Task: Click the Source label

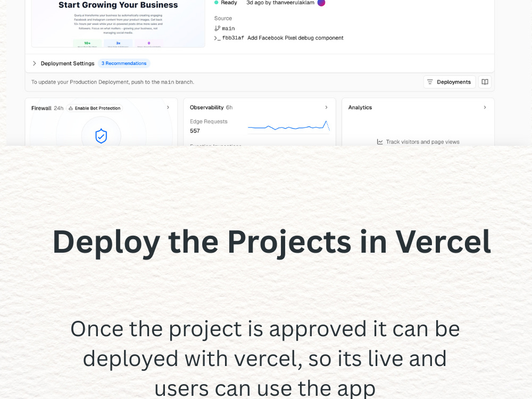Action: point(223,18)
